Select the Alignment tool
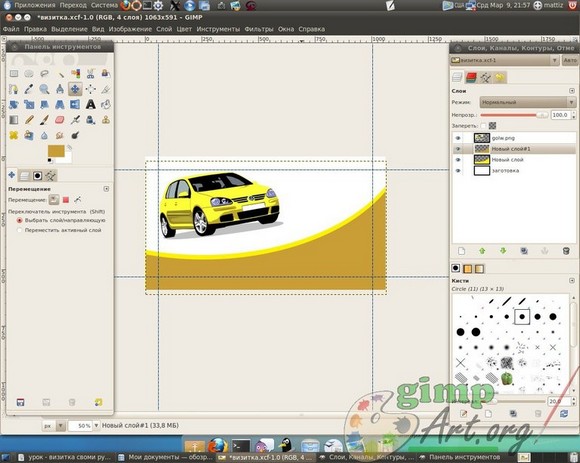The width and height of the screenshot is (580, 463). (x=91, y=89)
